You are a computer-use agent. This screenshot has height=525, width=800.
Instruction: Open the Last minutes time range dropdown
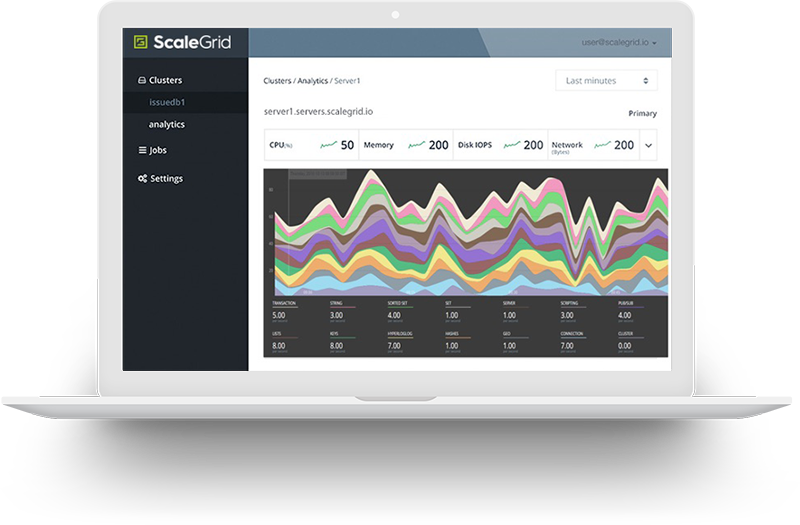coord(607,81)
